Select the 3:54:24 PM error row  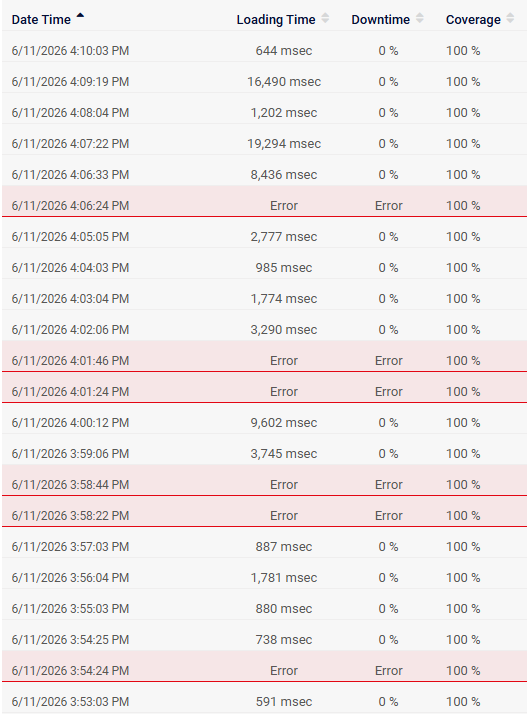tap(264, 670)
